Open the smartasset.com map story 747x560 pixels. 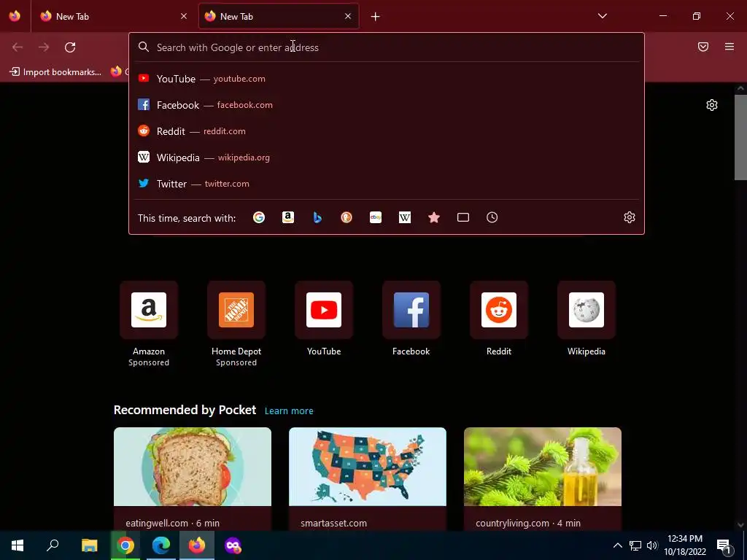368,479
